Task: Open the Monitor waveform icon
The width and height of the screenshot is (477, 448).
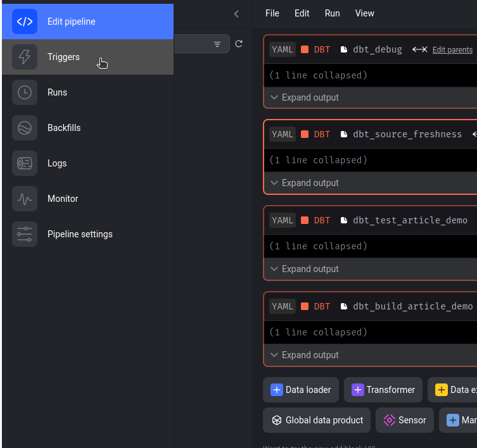Action: pyautogui.click(x=25, y=199)
